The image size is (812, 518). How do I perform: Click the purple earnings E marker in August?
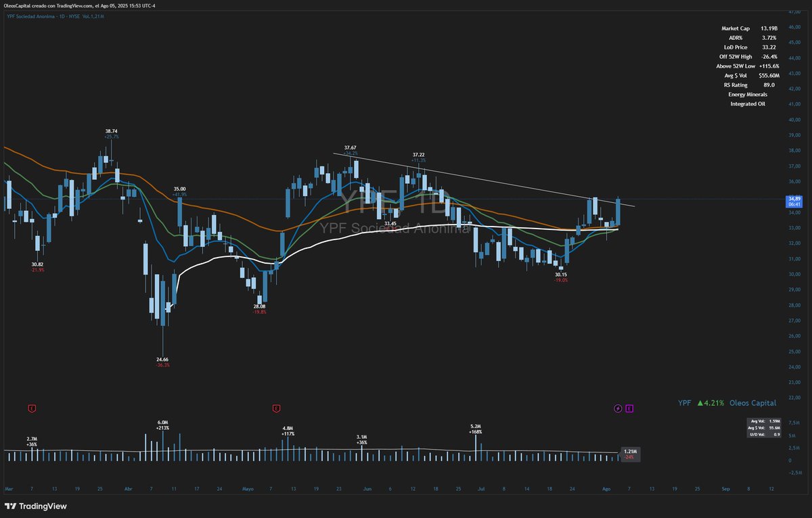point(629,408)
